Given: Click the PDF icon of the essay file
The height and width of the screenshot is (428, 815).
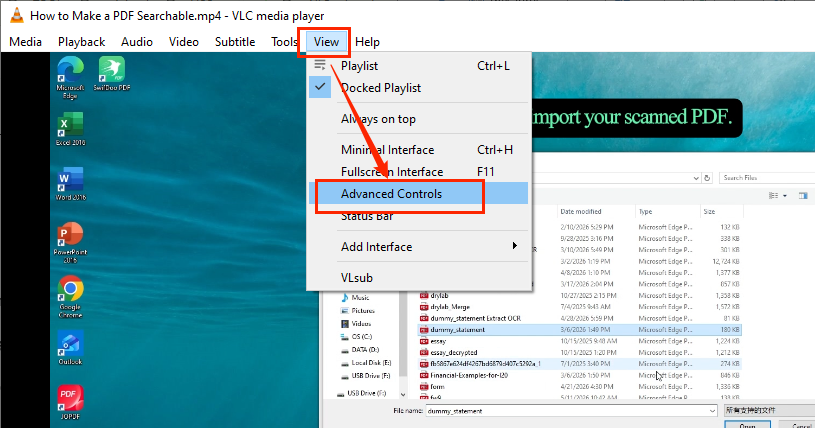Looking at the screenshot, I should pyautogui.click(x=424, y=341).
